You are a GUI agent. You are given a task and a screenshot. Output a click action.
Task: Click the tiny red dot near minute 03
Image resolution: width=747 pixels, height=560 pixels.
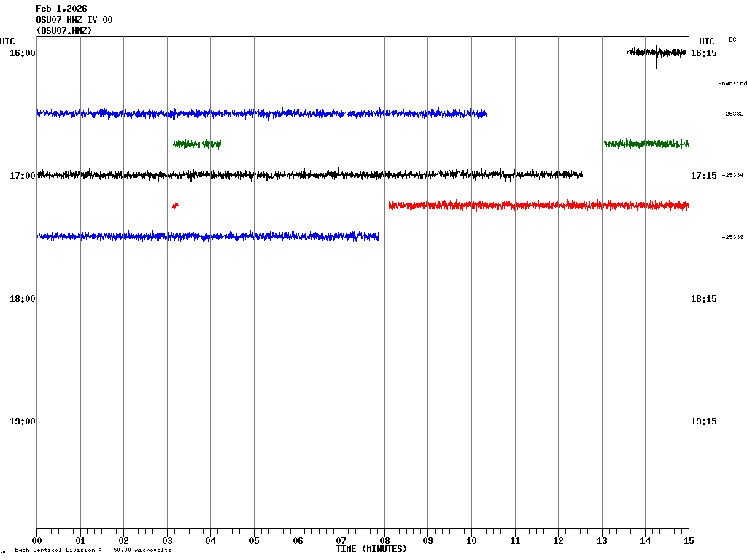(x=174, y=206)
